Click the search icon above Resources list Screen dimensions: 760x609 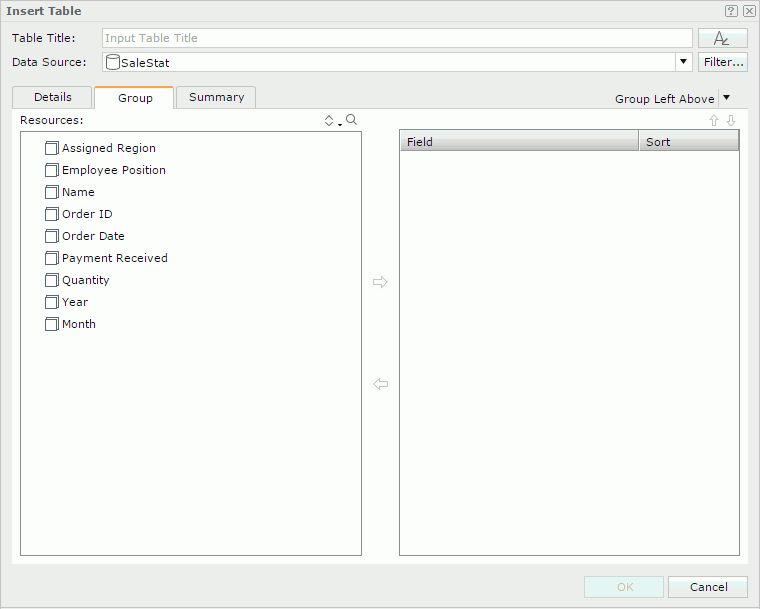pyautogui.click(x=351, y=120)
